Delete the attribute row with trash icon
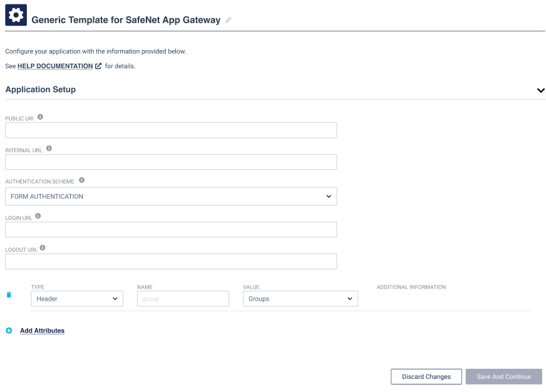Screen dimensions: 546x392 9,294
